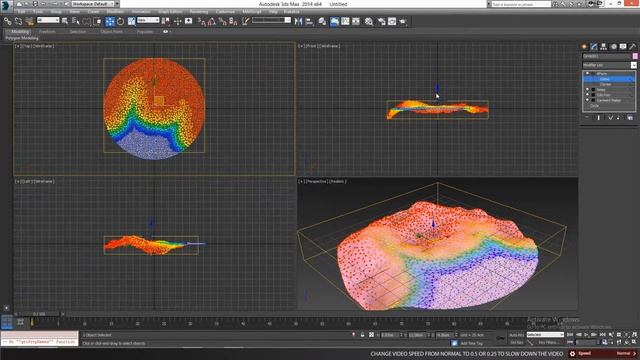This screenshot has width=640, height=360.
Task: Click Remove Modifier from the Stack icon
Action: pyautogui.click(x=618, y=118)
